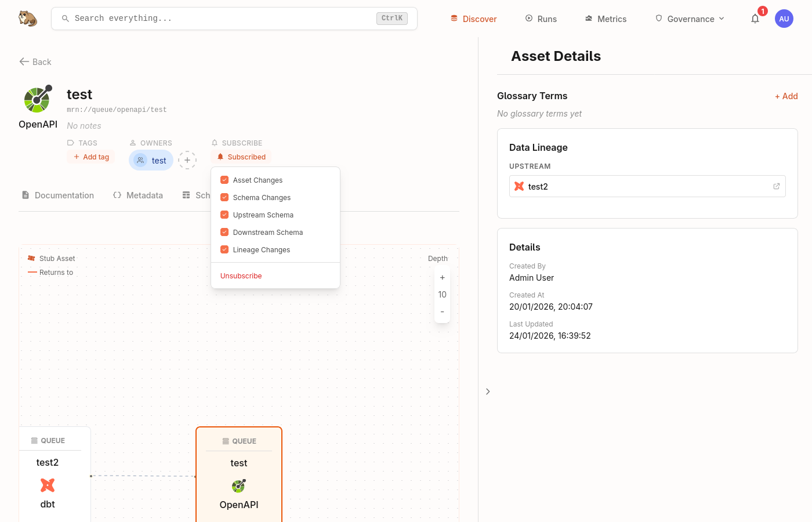Click the capybara app logo
The image size is (812, 522).
(x=27, y=18)
